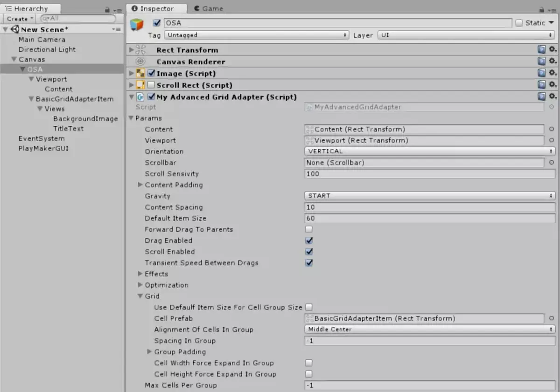Click the preset icon on My Advanced Grid Adapter

pos(541,96)
